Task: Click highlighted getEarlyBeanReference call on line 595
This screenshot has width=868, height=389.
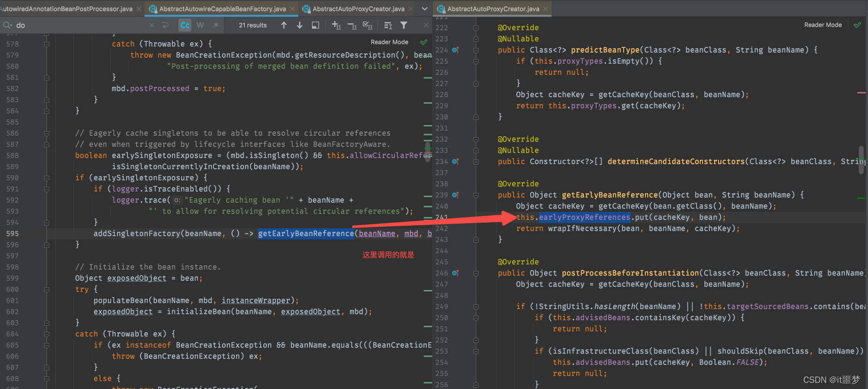Action: pyautogui.click(x=306, y=233)
